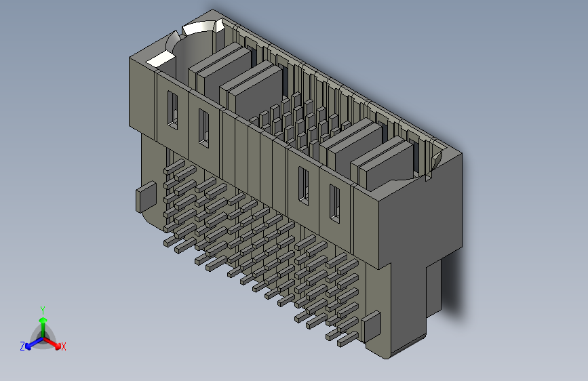
Task: Click the red X axis arrow
Action: pos(52,342)
